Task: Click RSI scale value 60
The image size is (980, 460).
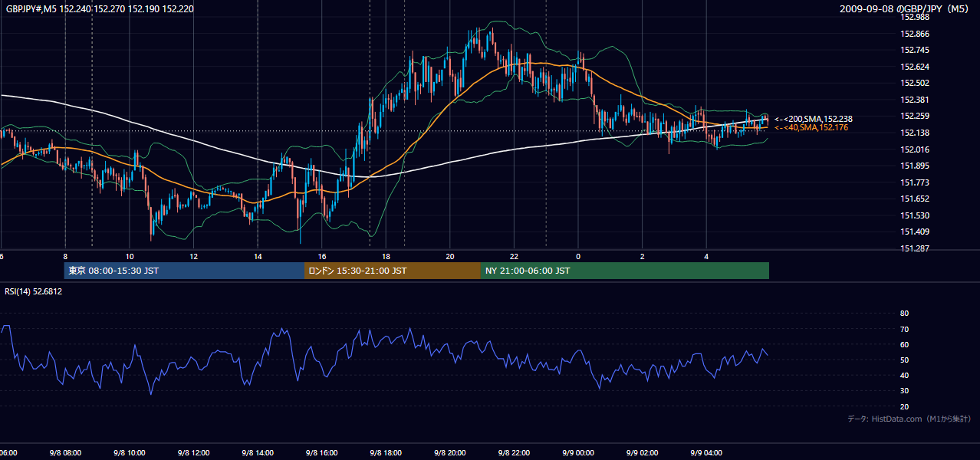Action: point(904,344)
